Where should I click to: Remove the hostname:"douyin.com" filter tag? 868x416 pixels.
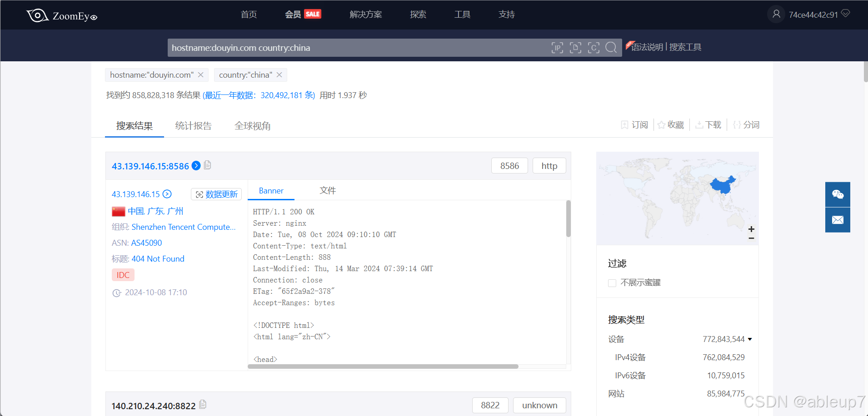point(200,75)
